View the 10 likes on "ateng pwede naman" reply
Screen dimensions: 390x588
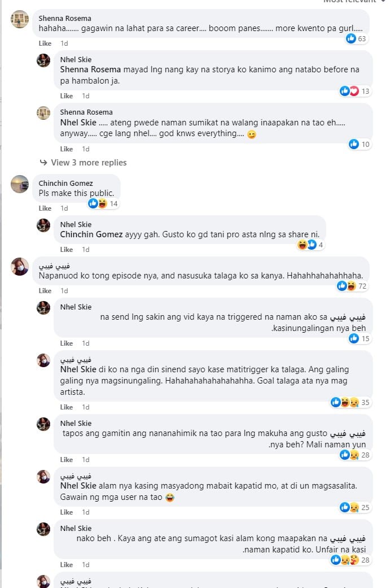tap(360, 144)
